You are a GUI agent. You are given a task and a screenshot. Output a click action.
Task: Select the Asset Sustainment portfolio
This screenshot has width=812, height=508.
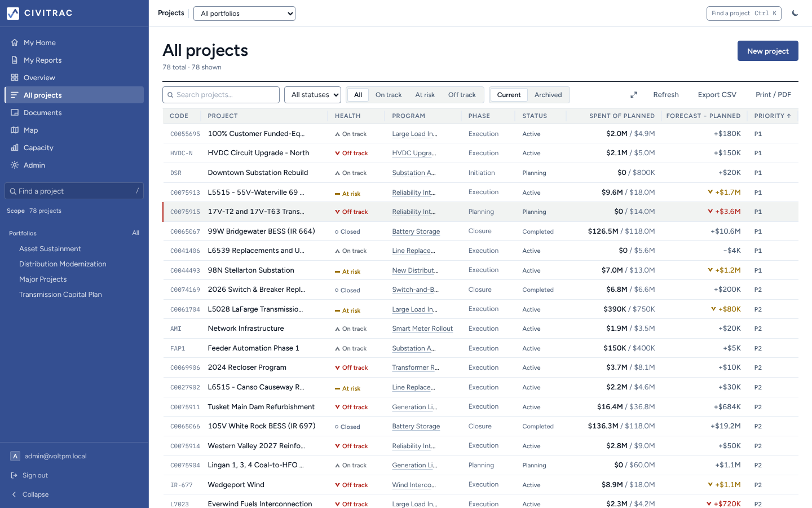point(50,249)
